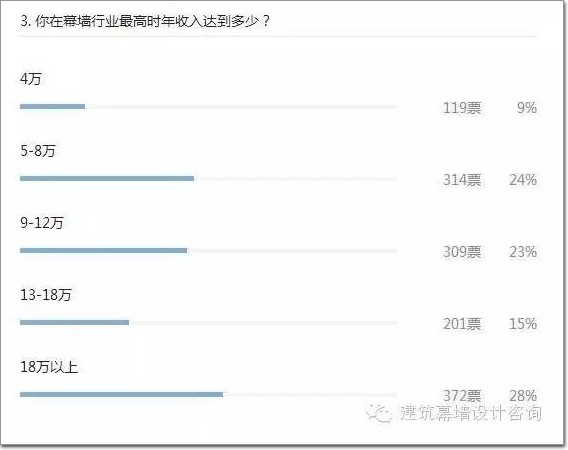The height and width of the screenshot is (450, 568).
Task: Click the 119票 vote count
Action: coord(463,108)
